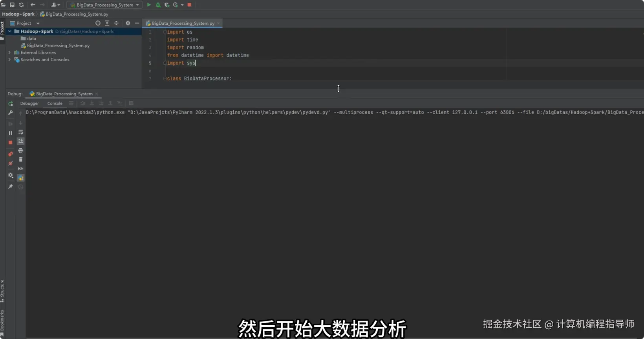Viewport: 644px width, 339px height.
Task: Switch to the Debugger tab
Action: click(29, 104)
